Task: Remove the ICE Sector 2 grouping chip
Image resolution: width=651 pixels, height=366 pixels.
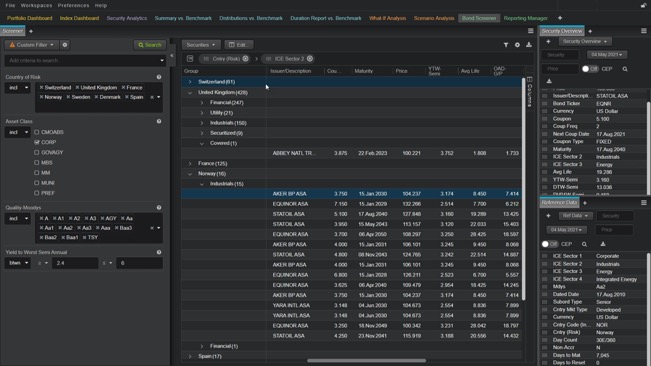Action: [x=310, y=59]
